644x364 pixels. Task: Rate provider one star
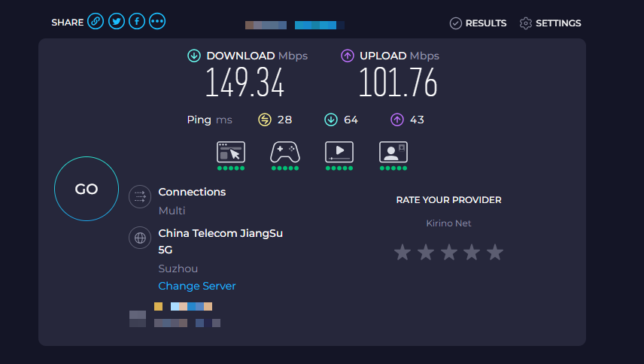click(402, 253)
